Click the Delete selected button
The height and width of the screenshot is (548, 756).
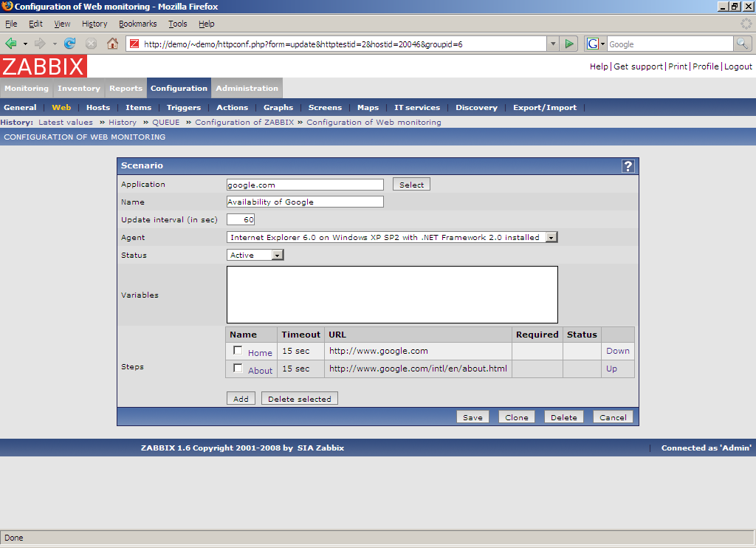[x=300, y=399]
